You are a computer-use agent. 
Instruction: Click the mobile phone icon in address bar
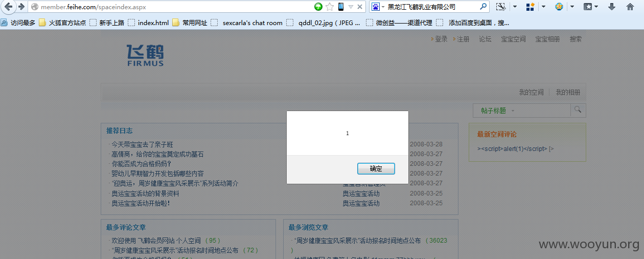coord(341,7)
